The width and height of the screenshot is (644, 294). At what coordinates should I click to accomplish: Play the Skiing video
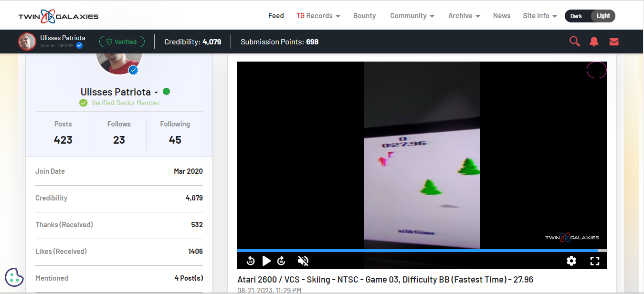click(267, 261)
